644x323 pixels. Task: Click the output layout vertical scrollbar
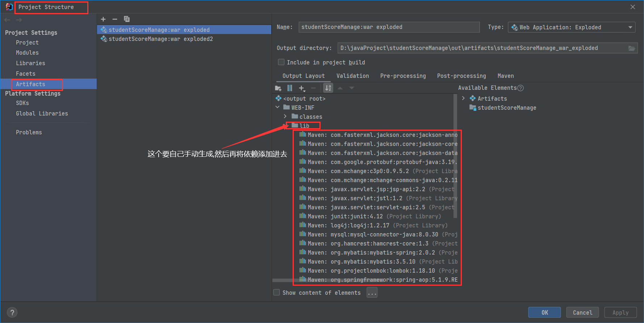pyautogui.click(x=455, y=156)
